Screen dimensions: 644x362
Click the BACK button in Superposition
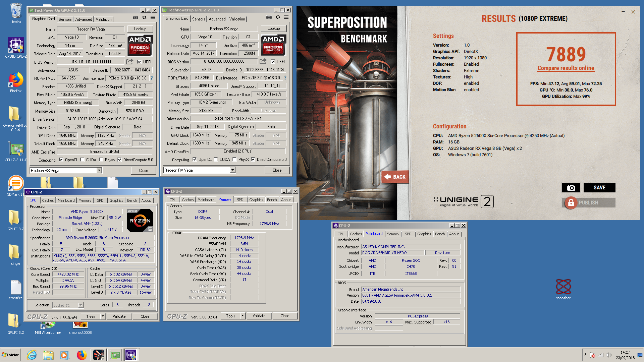(x=395, y=177)
